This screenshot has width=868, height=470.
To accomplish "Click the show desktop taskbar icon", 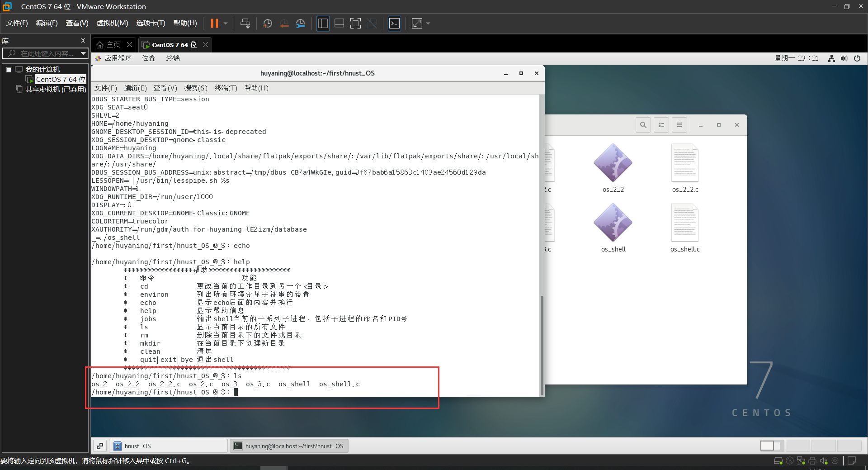I will [x=100, y=446].
